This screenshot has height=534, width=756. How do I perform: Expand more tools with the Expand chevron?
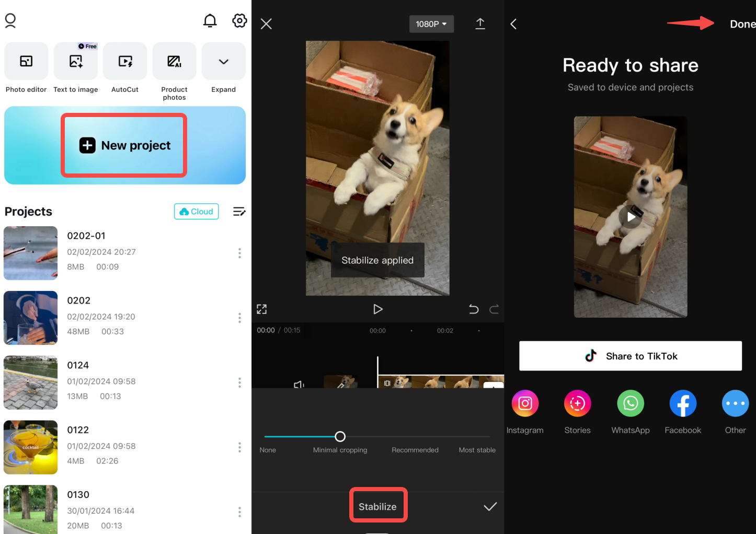223,61
